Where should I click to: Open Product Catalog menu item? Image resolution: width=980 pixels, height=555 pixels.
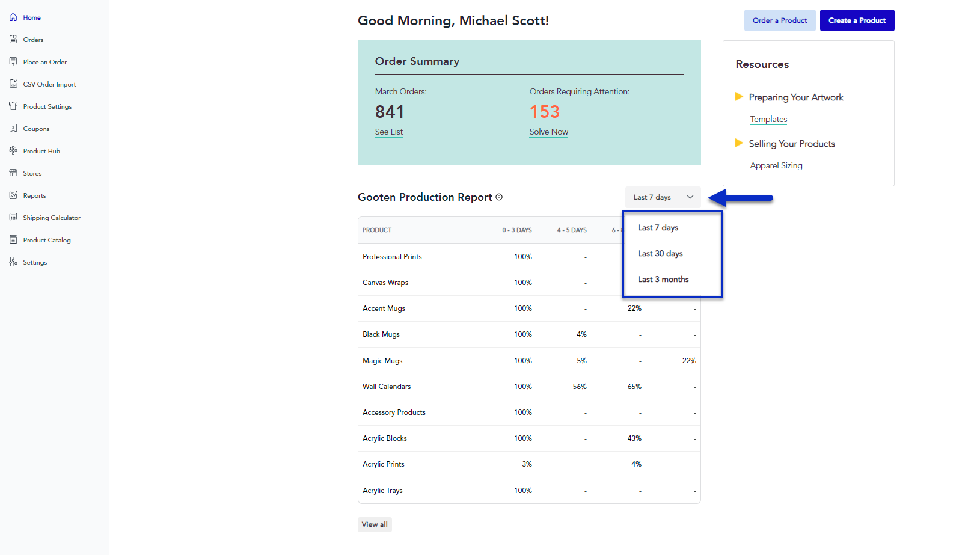(47, 240)
